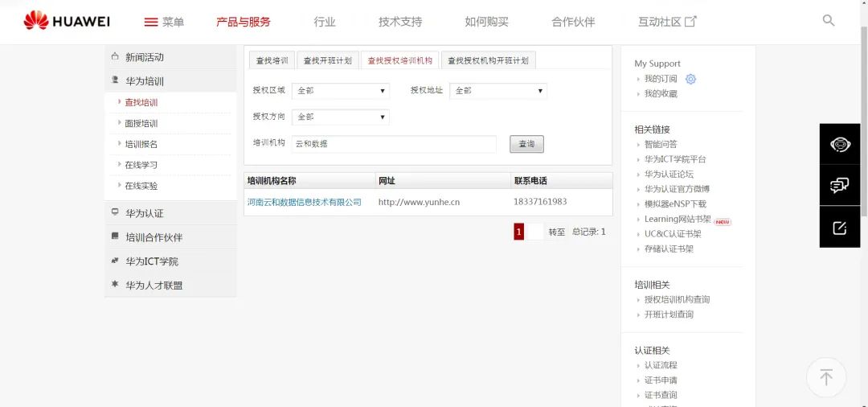Click the message feedback icon on right

840,186
